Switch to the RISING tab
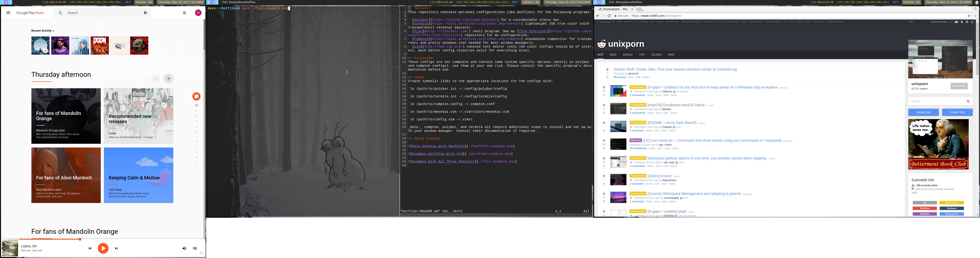Viewport: 980px width, 258px height. [x=627, y=55]
